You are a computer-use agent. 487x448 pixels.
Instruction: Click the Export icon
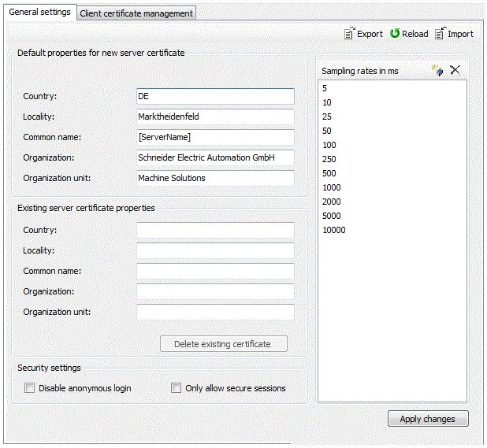(349, 34)
